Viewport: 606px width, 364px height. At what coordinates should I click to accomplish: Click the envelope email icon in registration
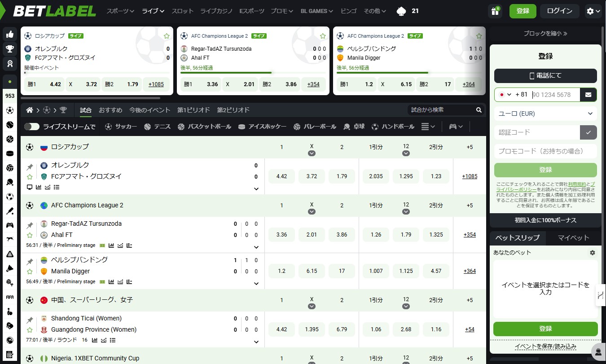point(588,95)
